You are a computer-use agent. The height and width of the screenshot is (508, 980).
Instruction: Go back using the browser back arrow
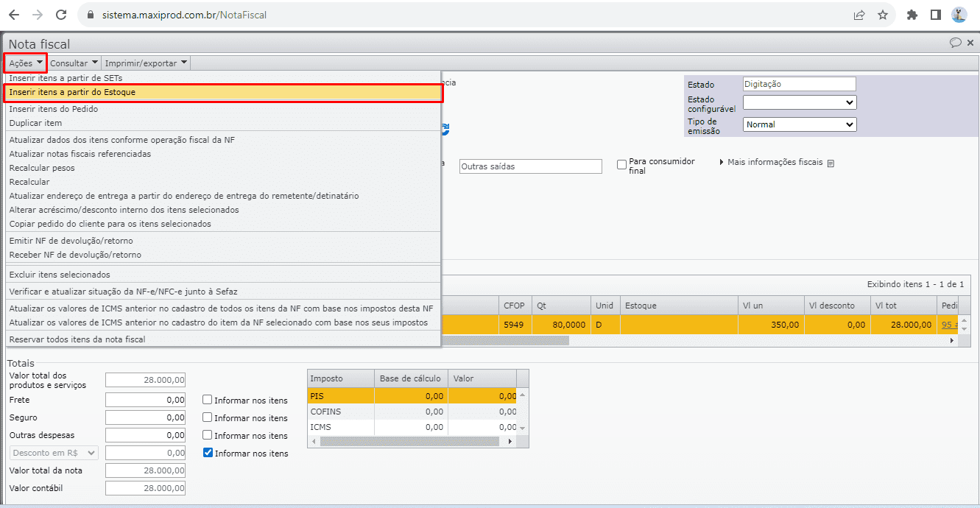(14, 15)
